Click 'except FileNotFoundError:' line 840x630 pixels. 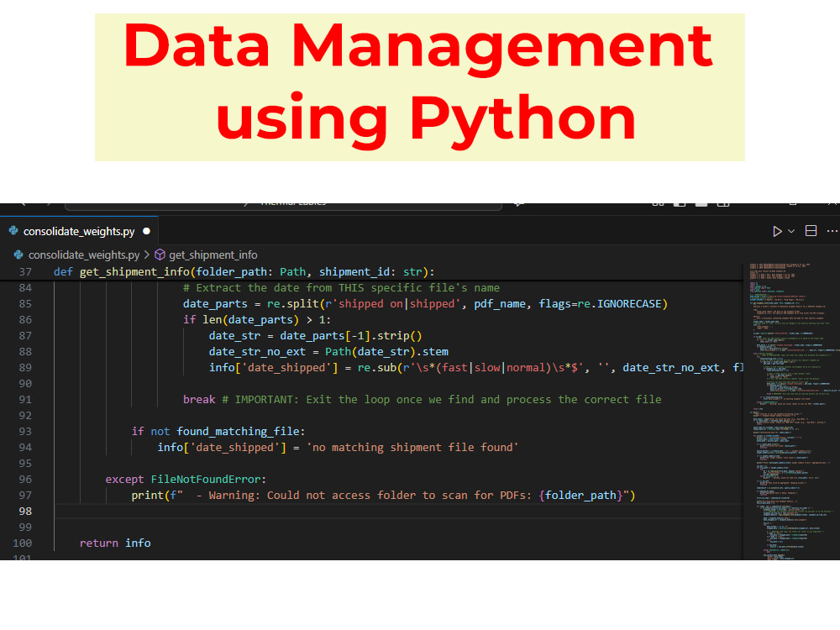186,480
